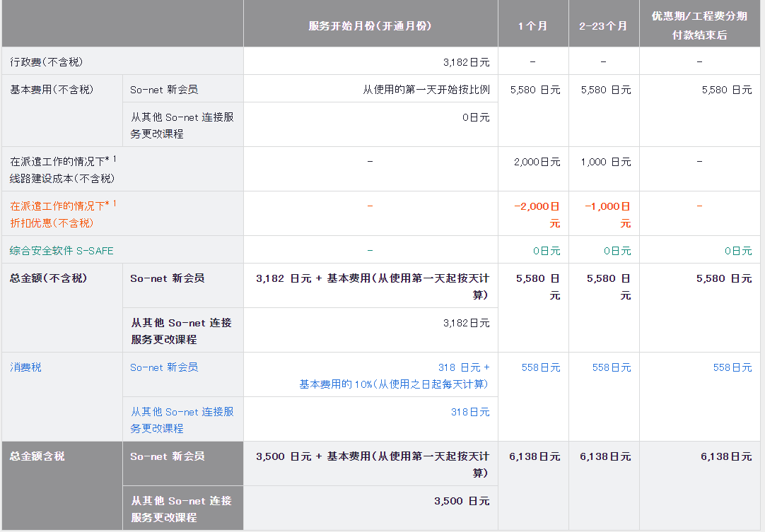Click the 1,000日元 line construction cost cell
The height and width of the screenshot is (532, 765).
tap(605, 162)
